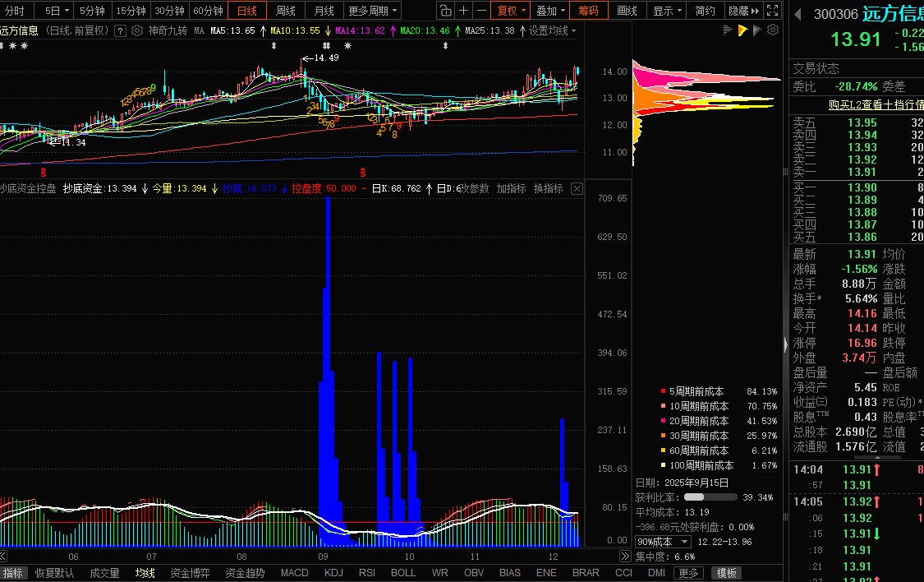
Task: Toggle the 筹码 chip distribution panel
Action: click(588, 11)
